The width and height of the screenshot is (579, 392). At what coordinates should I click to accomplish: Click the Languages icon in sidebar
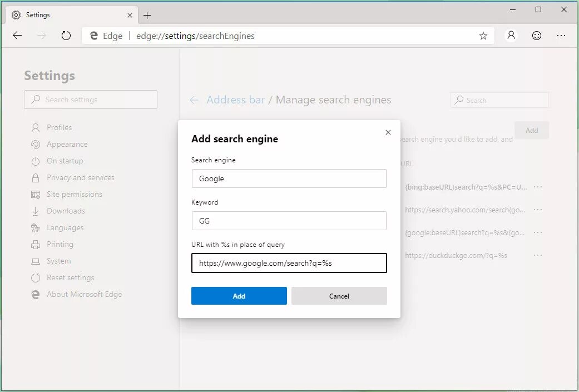click(36, 228)
